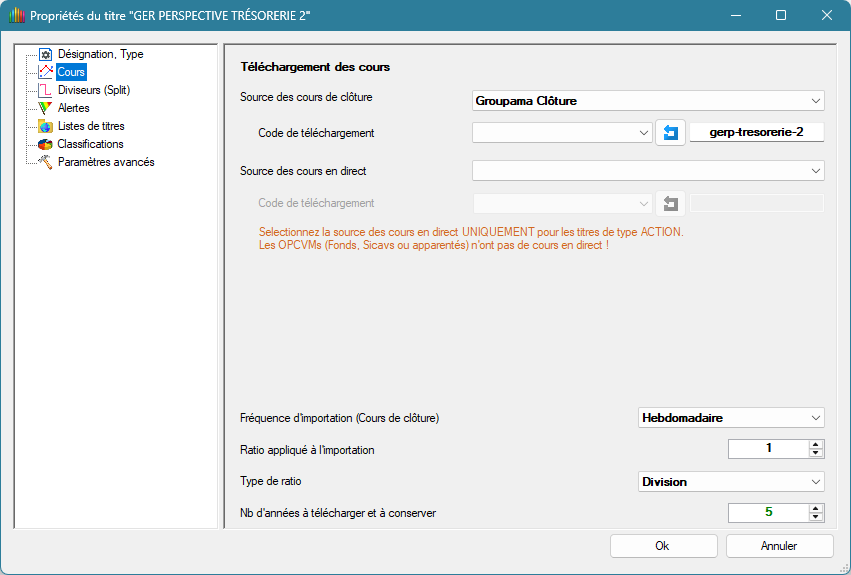Click the gerp-tresorerie-2 code field

(x=756, y=132)
